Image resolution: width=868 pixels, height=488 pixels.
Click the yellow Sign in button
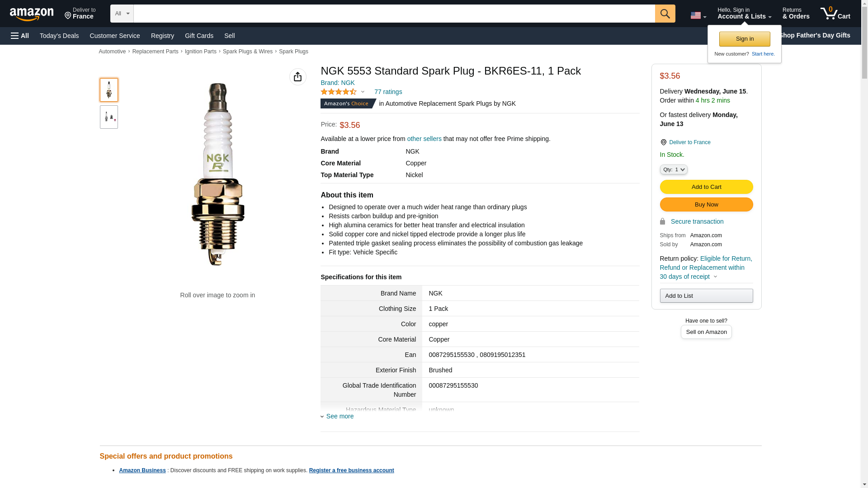(x=744, y=39)
